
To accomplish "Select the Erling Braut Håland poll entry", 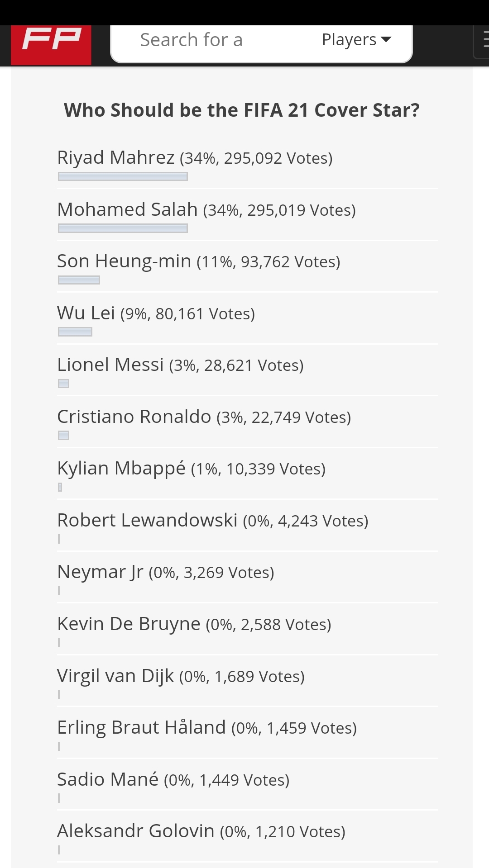I will click(x=206, y=728).
